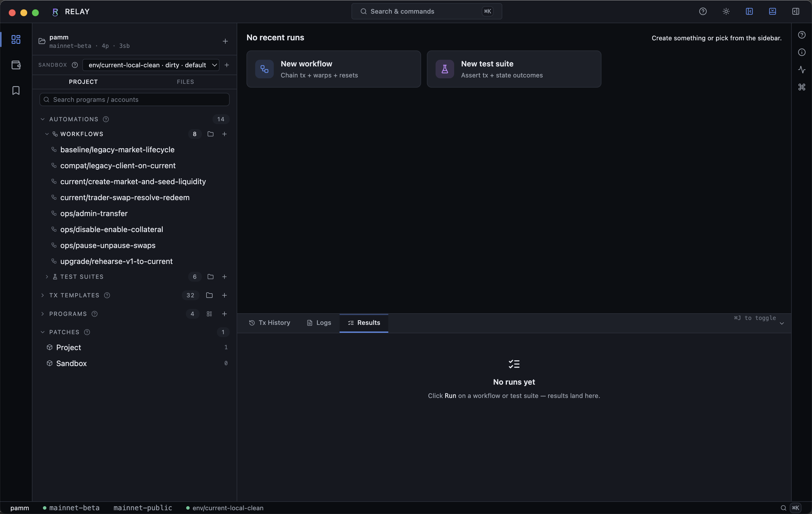Click help icon beside AUTOMATIONS

point(106,119)
